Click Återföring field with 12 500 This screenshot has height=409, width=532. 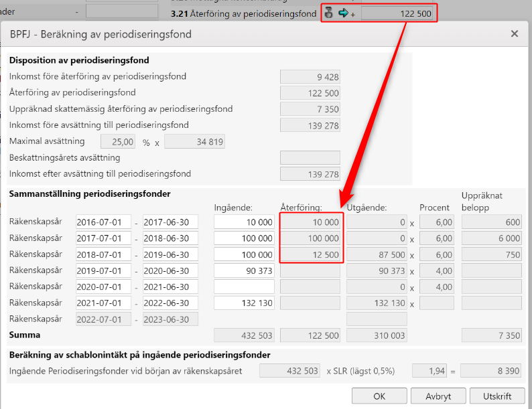pos(310,254)
